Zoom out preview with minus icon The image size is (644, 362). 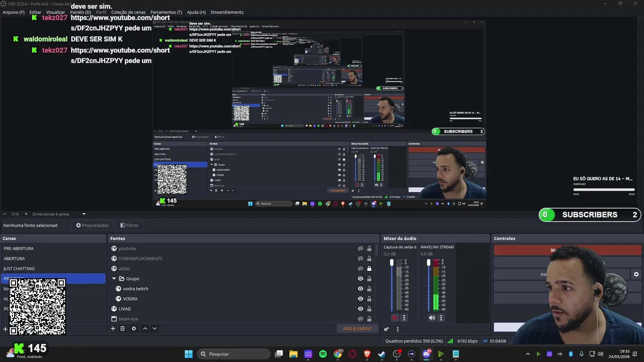(5, 214)
